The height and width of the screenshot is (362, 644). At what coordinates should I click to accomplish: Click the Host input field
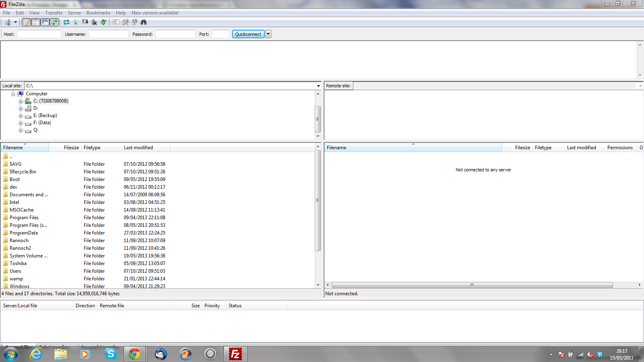[x=39, y=34]
